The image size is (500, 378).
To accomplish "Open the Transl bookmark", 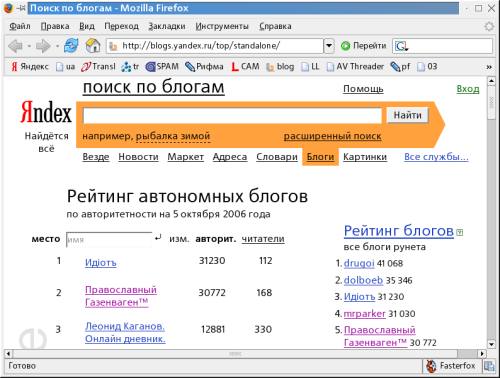I will (x=98, y=67).
